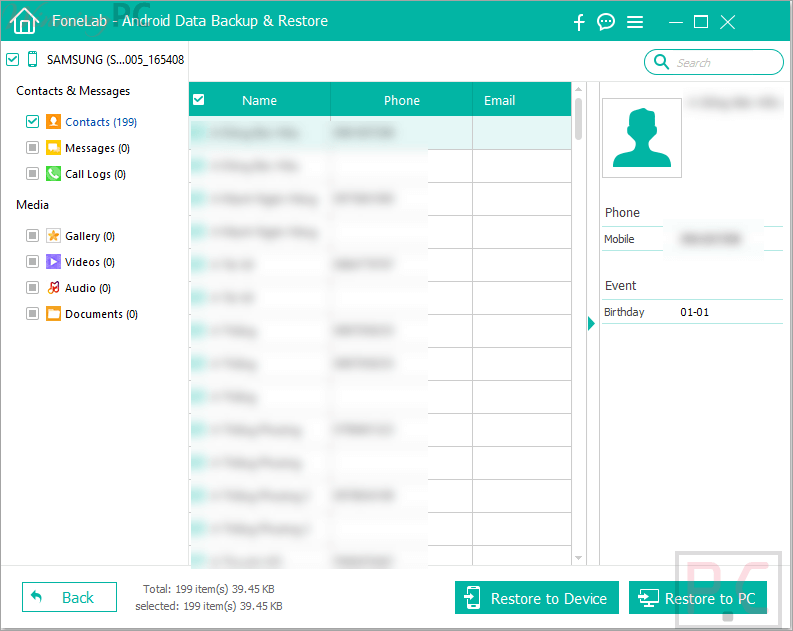Select Contacts (199) category

(x=101, y=122)
